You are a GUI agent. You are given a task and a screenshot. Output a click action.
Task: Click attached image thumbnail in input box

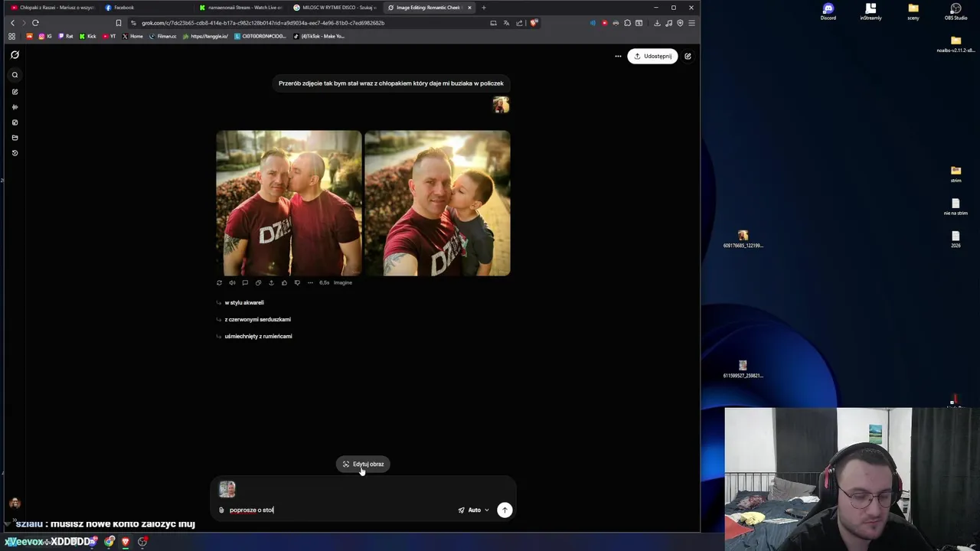pos(227,489)
